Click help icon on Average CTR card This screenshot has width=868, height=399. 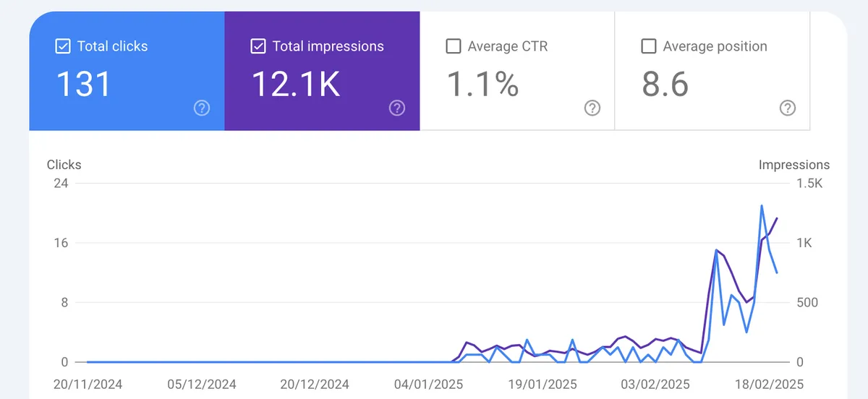click(x=592, y=108)
